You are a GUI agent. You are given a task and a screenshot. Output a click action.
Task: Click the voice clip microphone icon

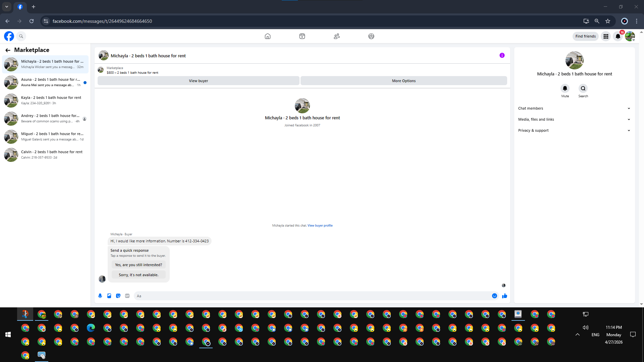point(100,296)
